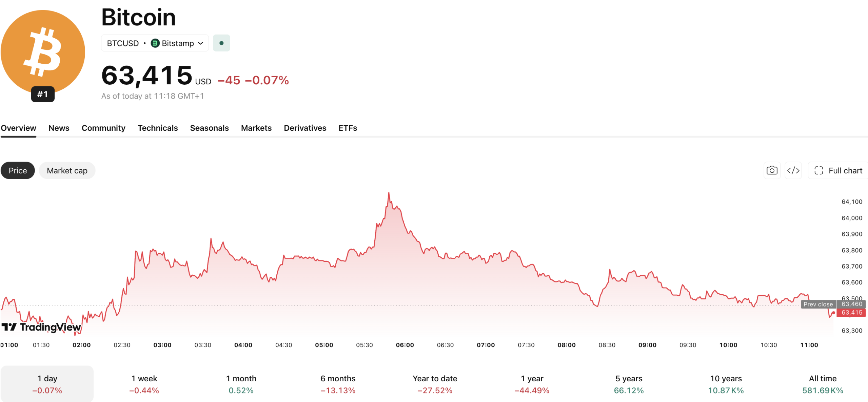Take a chart snapshot with camera icon

(772, 170)
